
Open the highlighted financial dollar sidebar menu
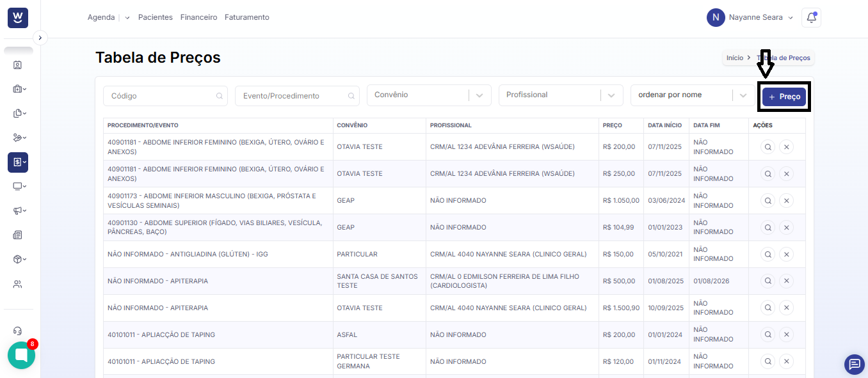(18, 162)
